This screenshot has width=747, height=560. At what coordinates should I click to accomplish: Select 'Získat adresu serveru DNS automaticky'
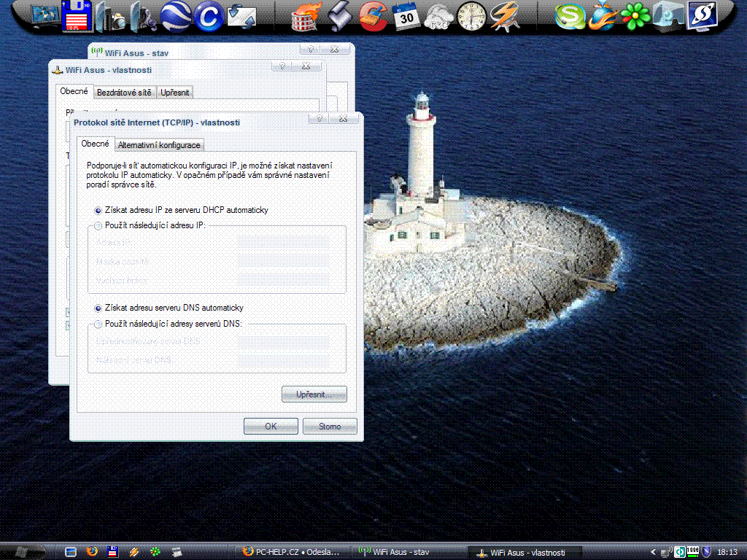click(98, 308)
